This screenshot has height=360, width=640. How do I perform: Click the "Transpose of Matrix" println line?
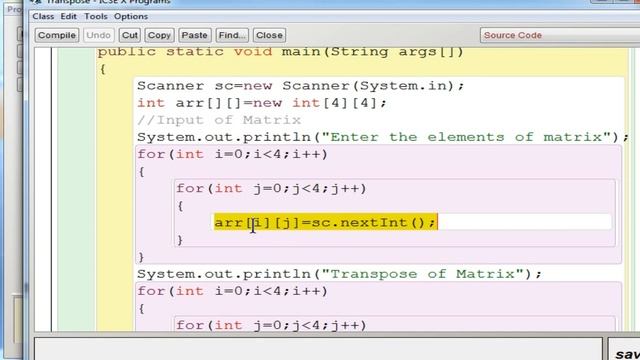pyautogui.click(x=339, y=274)
